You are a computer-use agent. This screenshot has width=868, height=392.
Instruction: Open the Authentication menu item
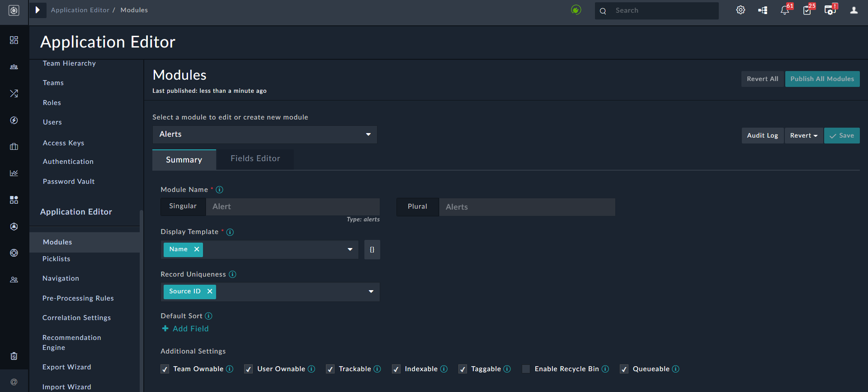(68, 162)
